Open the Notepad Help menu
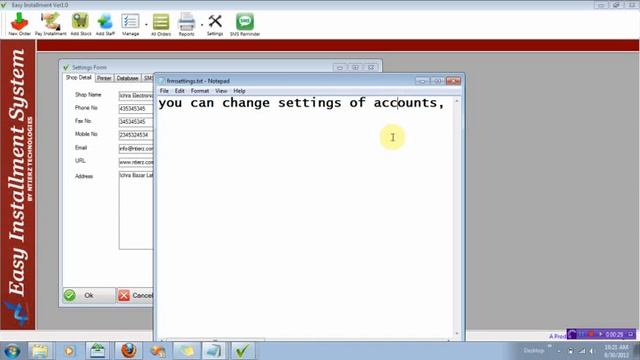Image resolution: width=640 pixels, height=360 pixels. point(239,91)
